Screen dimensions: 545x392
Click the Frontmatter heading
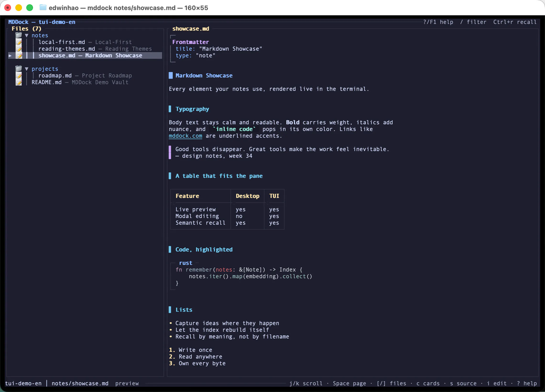coord(191,42)
